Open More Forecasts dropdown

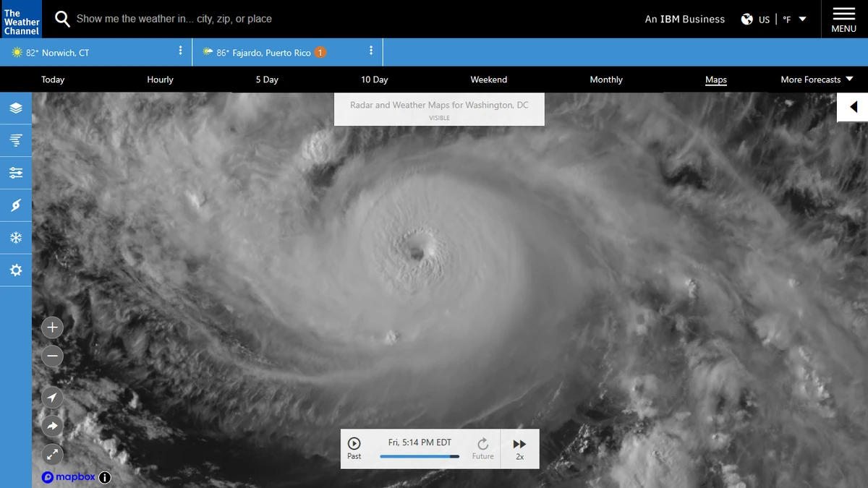pyautogui.click(x=816, y=80)
